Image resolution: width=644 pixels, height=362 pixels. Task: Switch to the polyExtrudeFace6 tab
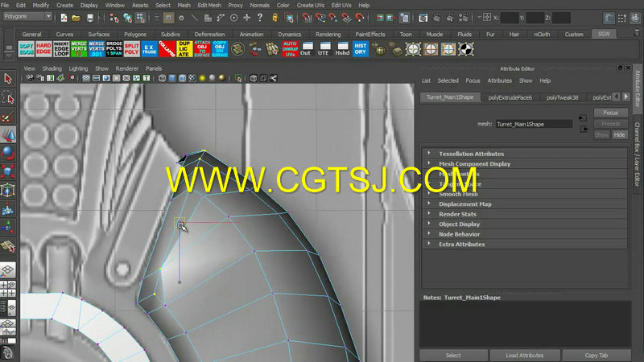[510, 97]
